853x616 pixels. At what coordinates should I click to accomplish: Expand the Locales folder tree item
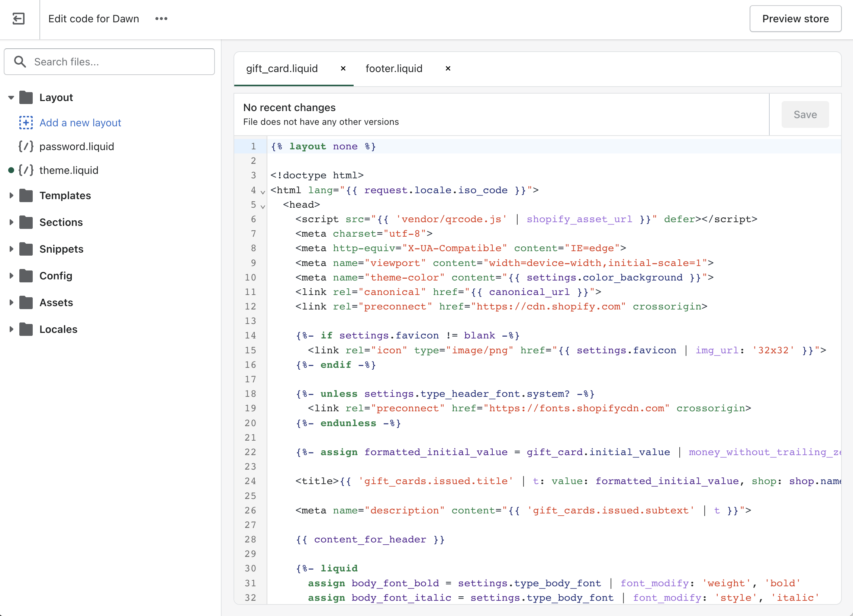coord(10,330)
